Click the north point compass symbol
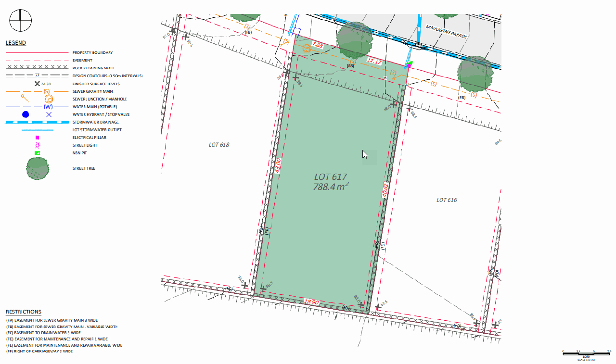Screen dimensions: 616x364 click(x=21, y=21)
